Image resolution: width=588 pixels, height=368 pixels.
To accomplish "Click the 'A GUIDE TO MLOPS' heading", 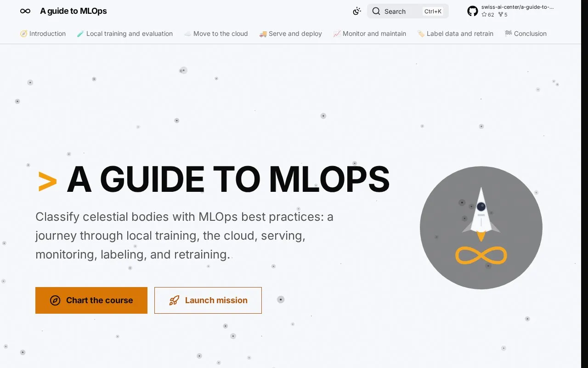I will (x=228, y=179).
